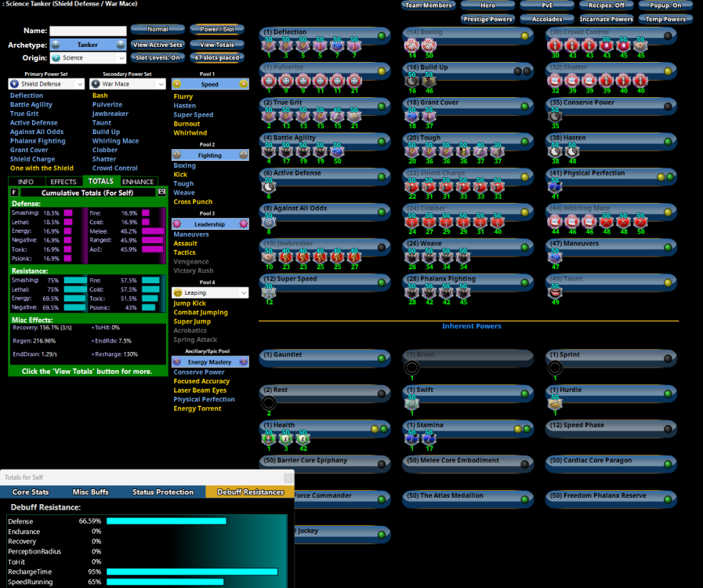Expand the Leaping pool dropdown

pyautogui.click(x=210, y=293)
